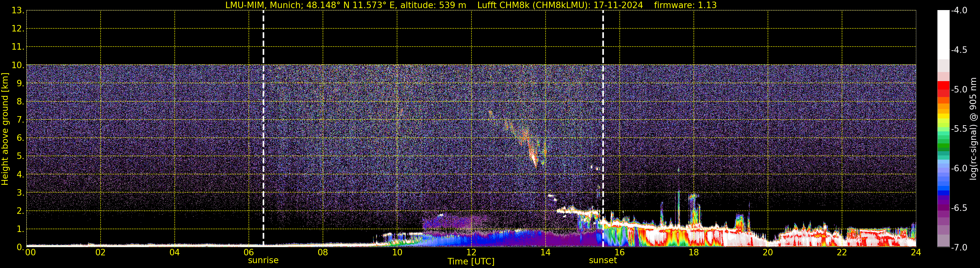
Task: Click the time axis tick label 08
Action: [323, 252]
